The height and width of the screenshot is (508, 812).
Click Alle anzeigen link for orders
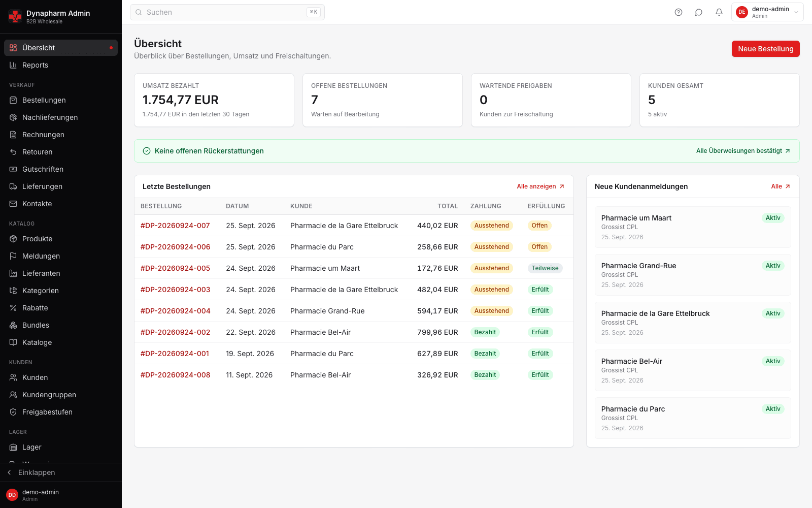[540, 186]
